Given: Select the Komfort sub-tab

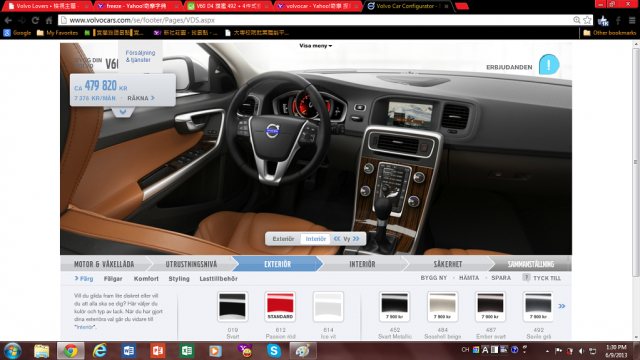Looking at the screenshot, I should (x=146, y=278).
